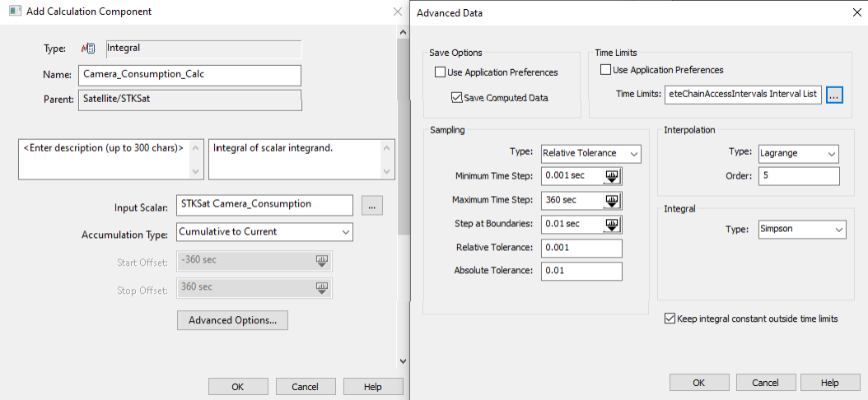This screenshot has height=400, width=868.
Task: Uncheck the Save Computed Data checkbox
Action: click(457, 98)
